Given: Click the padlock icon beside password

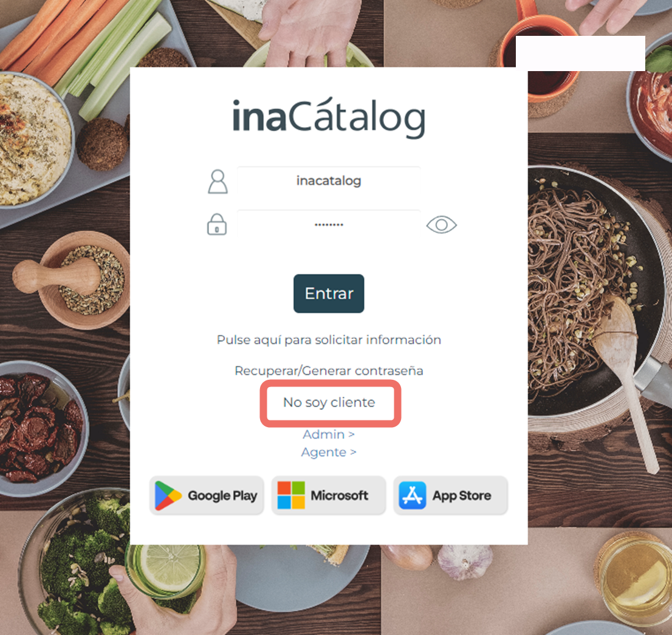Looking at the screenshot, I should point(217,224).
